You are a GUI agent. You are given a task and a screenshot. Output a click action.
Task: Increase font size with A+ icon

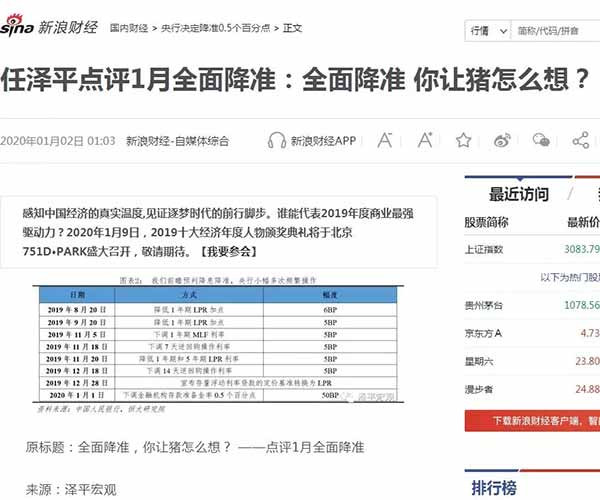pos(425,140)
